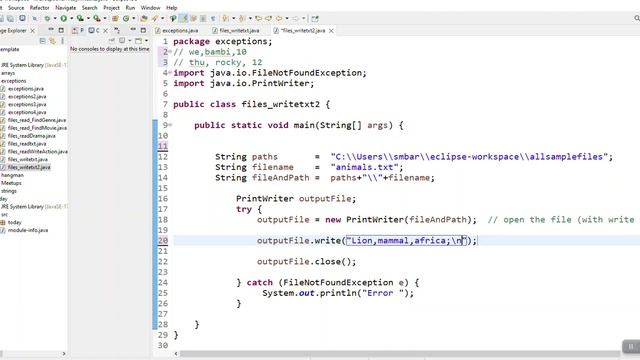The image size is (640, 360).
Task: Open the External Tools dropdown arrow
Action: (x=104, y=18)
